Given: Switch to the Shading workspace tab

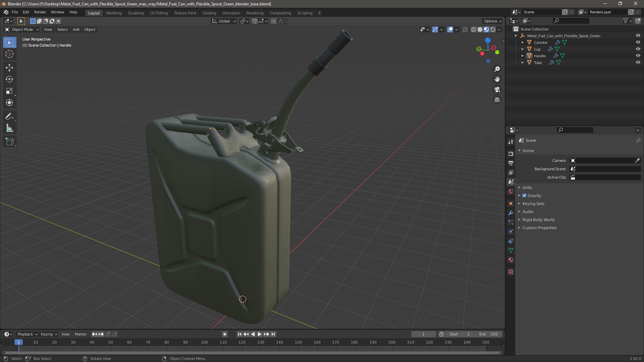Looking at the screenshot, I should click(x=209, y=13).
